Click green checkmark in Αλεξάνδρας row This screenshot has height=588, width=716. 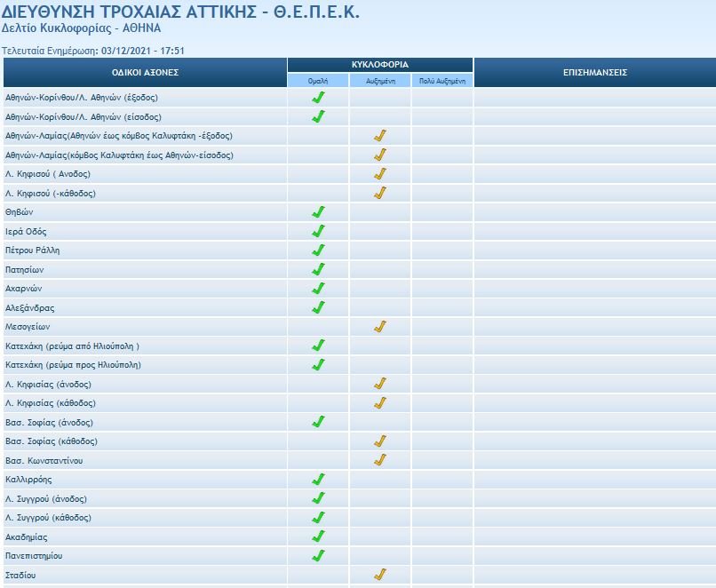[318, 307]
